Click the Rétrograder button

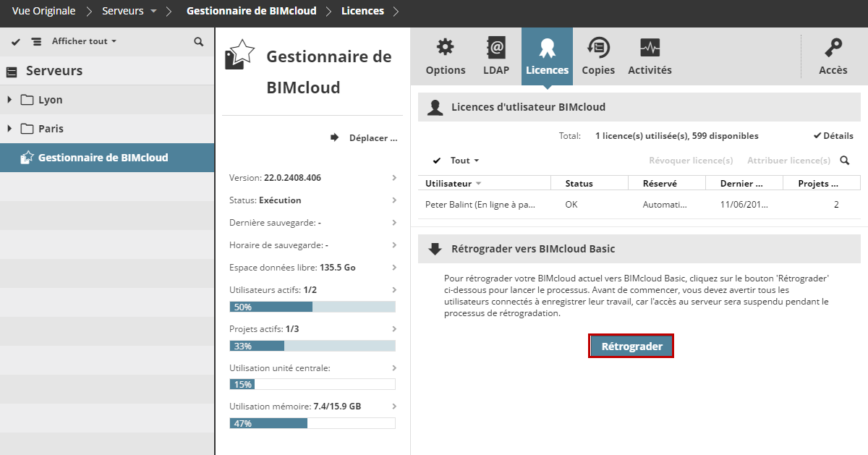[631, 346]
